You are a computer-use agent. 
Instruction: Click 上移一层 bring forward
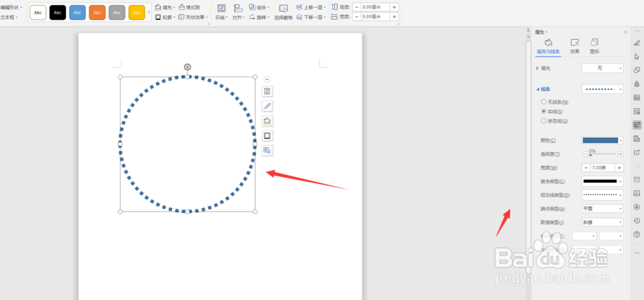coord(311,7)
